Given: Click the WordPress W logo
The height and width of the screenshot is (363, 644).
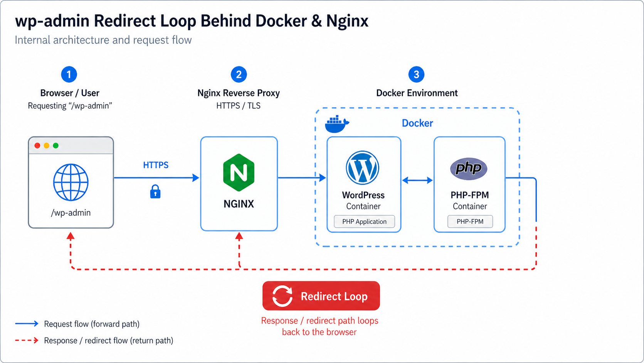Looking at the screenshot, I should pos(363,168).
